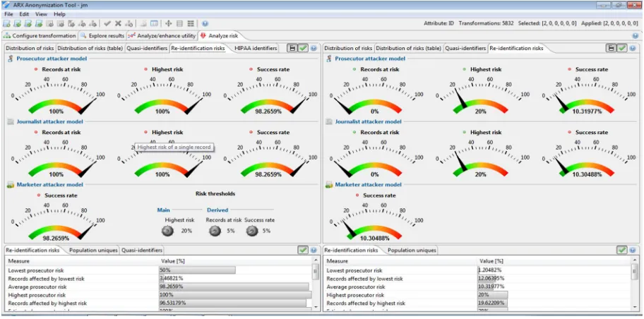Select Population uniques tab in right lower panel

point(412,250)
